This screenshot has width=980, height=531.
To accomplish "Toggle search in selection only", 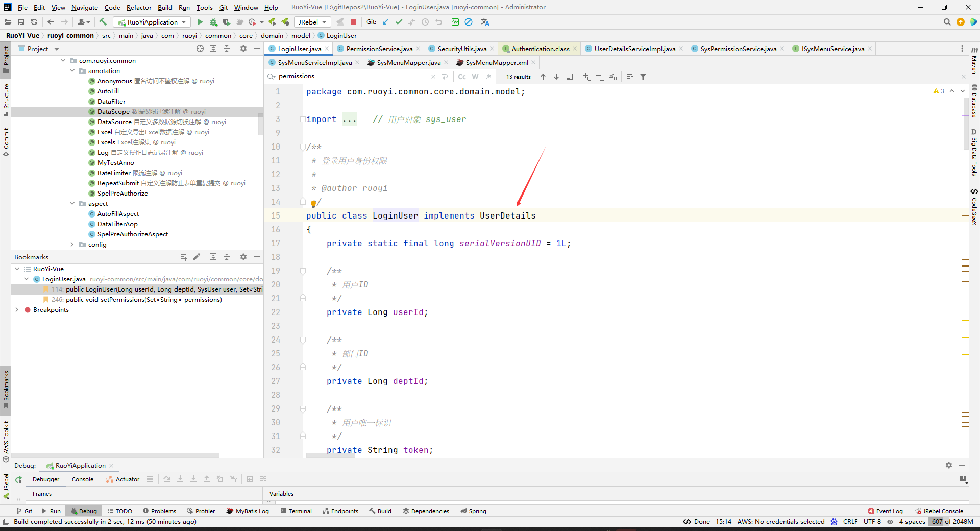I will [630, 77].
